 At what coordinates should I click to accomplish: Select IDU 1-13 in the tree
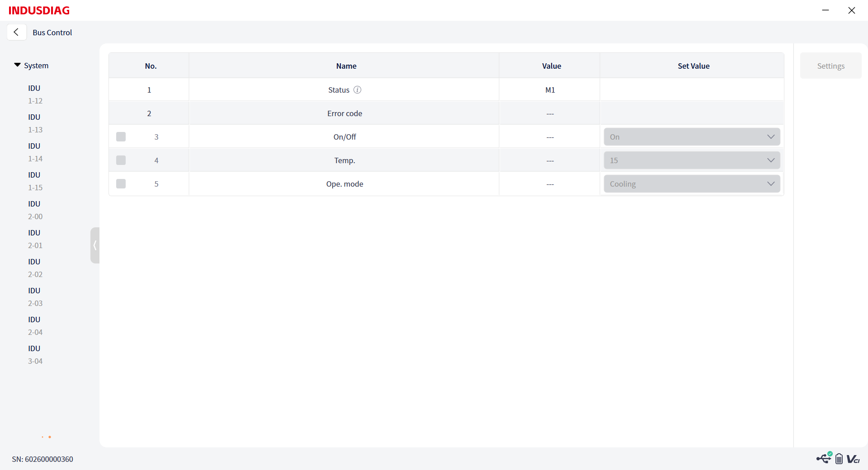(x=35, y=123)
